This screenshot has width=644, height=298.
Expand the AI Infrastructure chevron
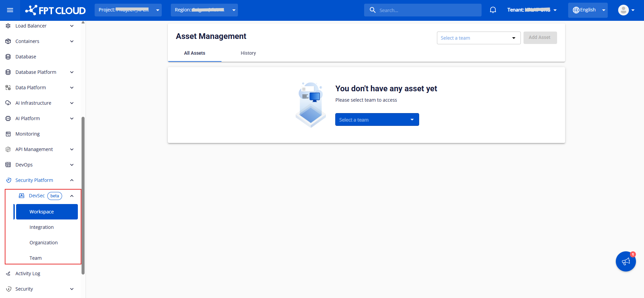coord(72,103)
